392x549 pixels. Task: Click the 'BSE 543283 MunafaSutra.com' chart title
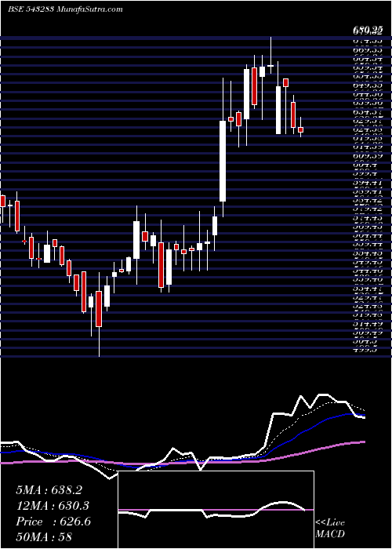click(x=65, y=9)
